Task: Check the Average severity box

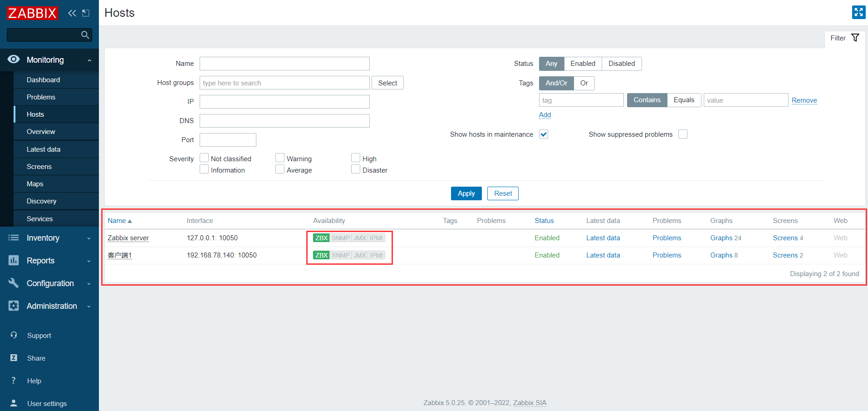Action: point(280,169)
